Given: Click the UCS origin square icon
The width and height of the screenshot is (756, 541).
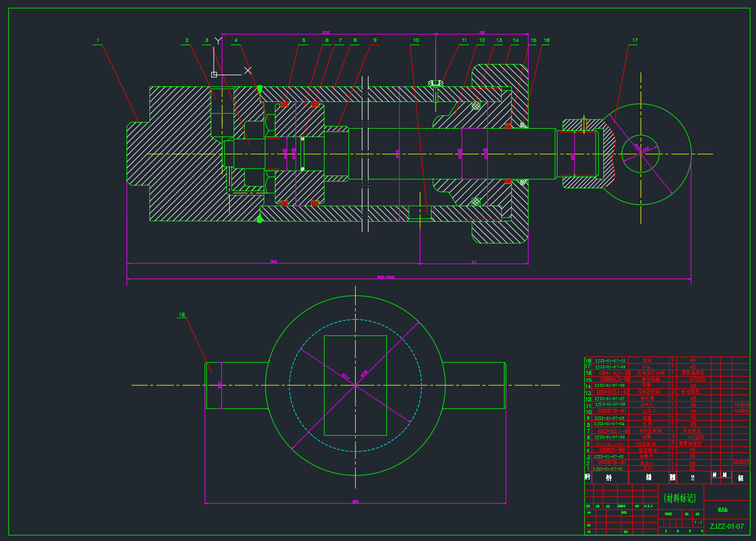Looking at the screenshot, I should (x=214, y=74).
